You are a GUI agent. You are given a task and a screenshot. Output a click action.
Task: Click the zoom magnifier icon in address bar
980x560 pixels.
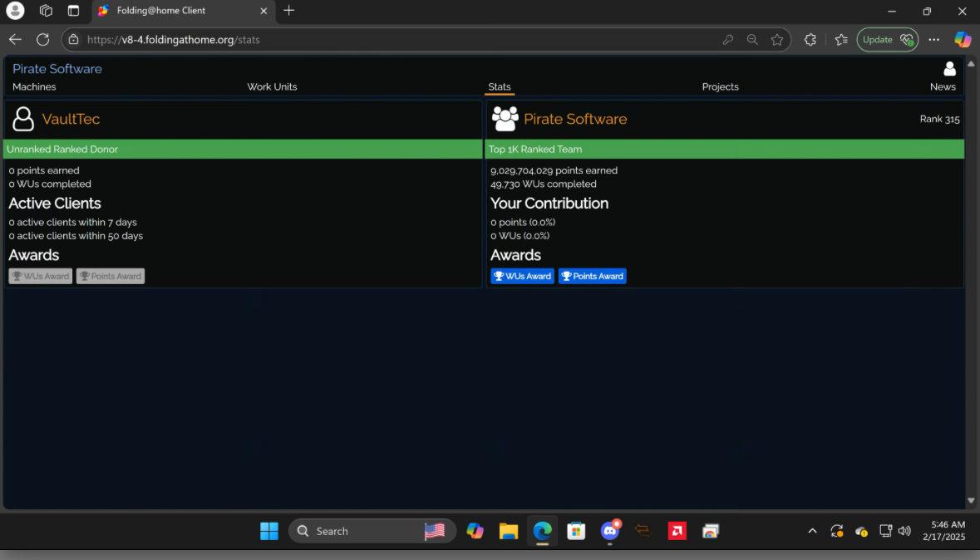coord(752,39)
